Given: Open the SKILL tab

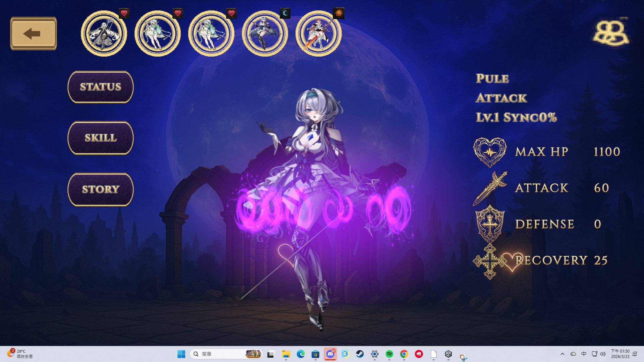Looking at the screenshot, I should click(x=101, y=138).
